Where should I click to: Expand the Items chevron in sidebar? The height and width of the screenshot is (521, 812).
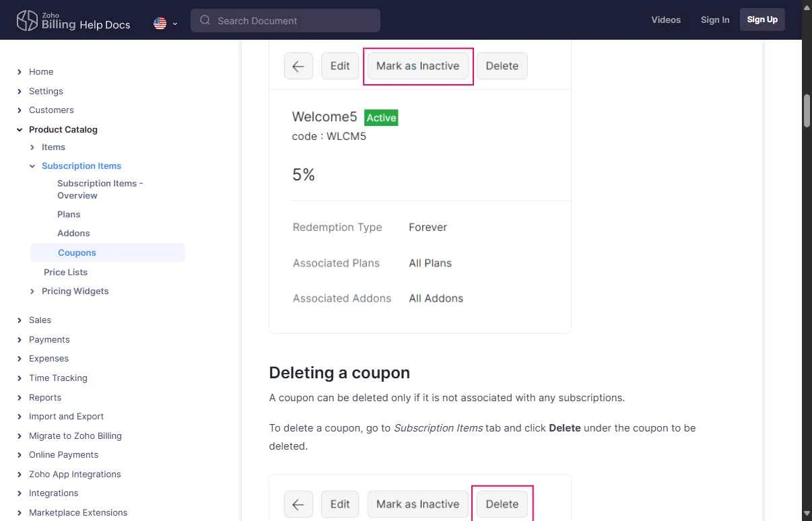(x=32, y=147)
